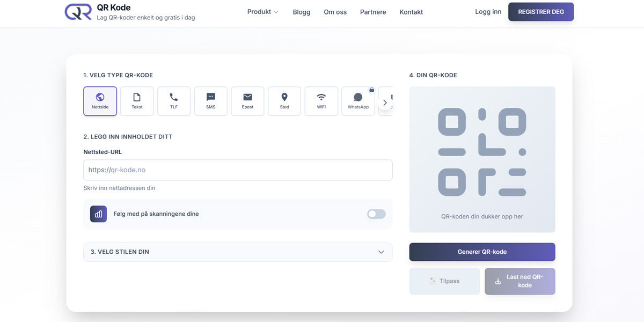Enable the scan tracking toggle switch
644x322 pixels.
click(376, 214)
